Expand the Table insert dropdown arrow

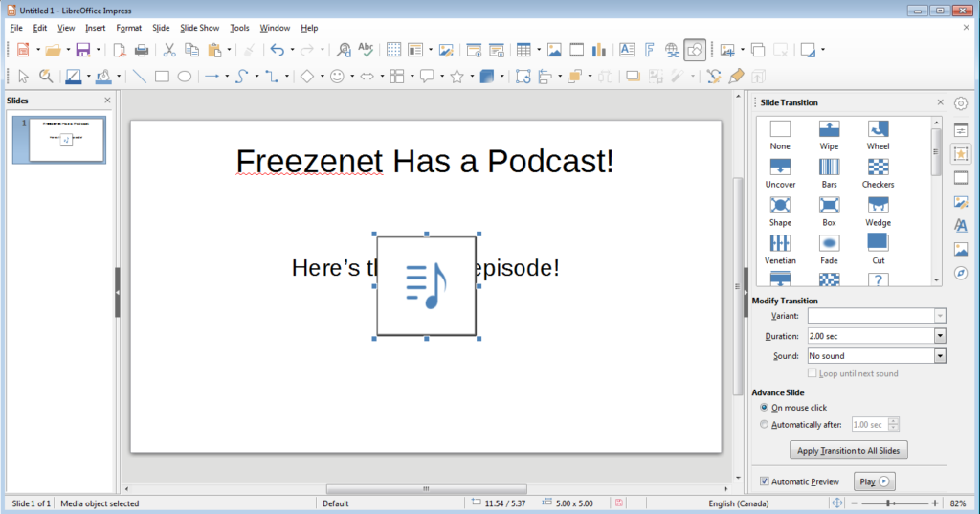coord(538,50)
